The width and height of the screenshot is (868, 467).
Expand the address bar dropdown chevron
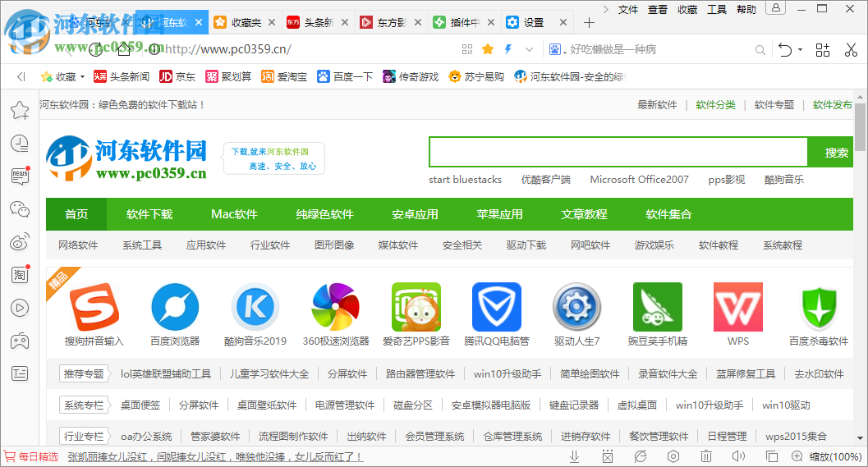pos(529,50)
